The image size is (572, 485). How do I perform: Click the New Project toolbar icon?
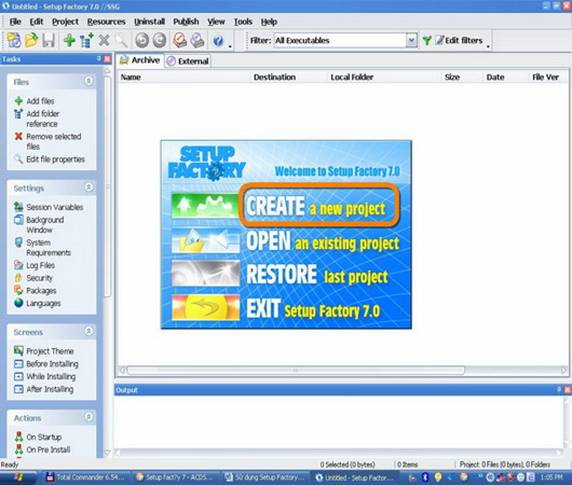14,40
